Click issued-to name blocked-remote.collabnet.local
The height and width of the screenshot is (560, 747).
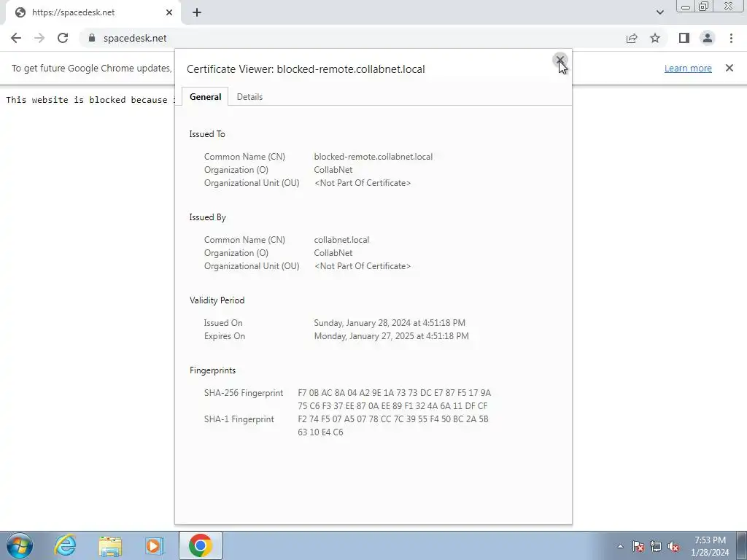coord(373,157)
